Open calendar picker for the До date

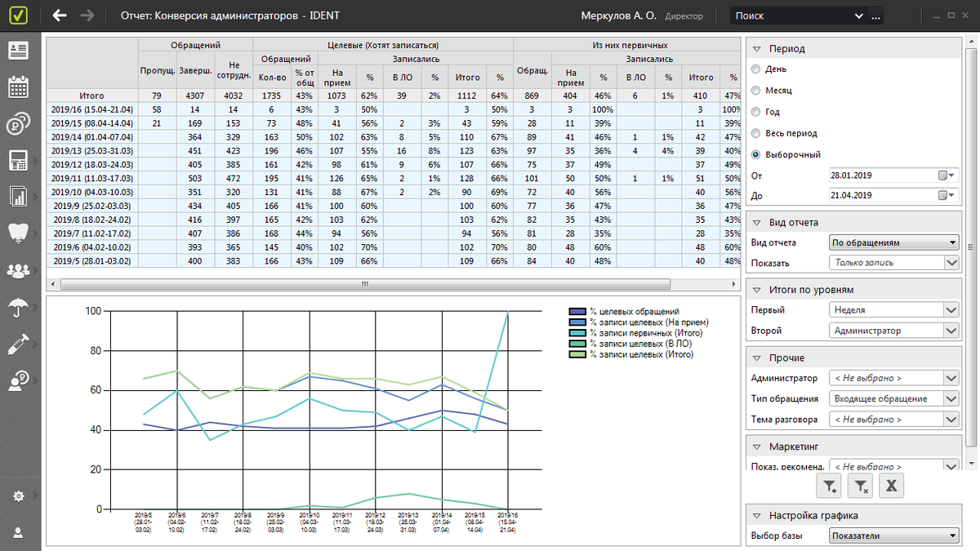[x=946, y=196]
